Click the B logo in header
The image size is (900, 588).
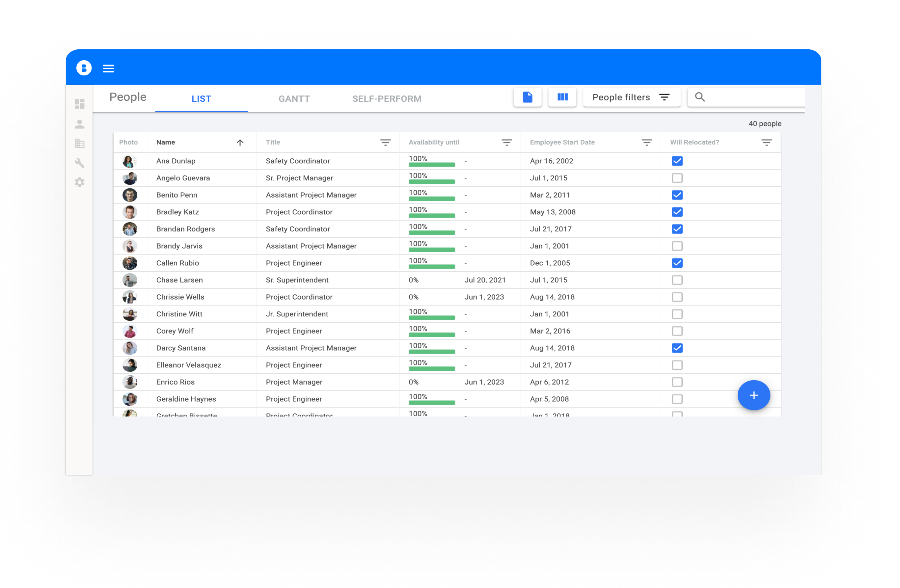pos(84,68)
